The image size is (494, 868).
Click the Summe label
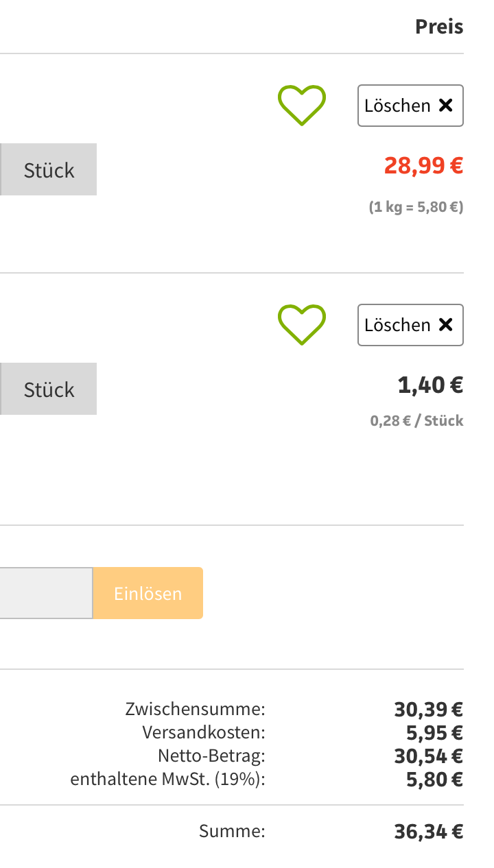(232, 832)
